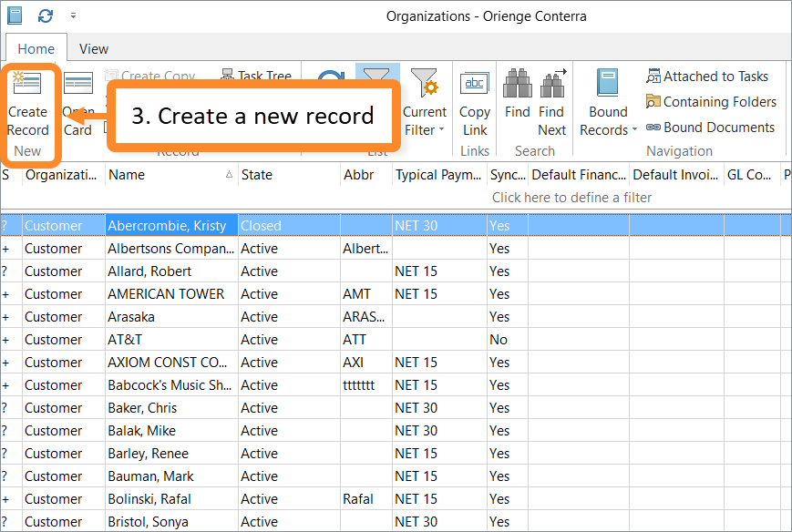This screenshot has width=792, height=532.
Task: Click the Closed state cell
Action: coord(290,226)
